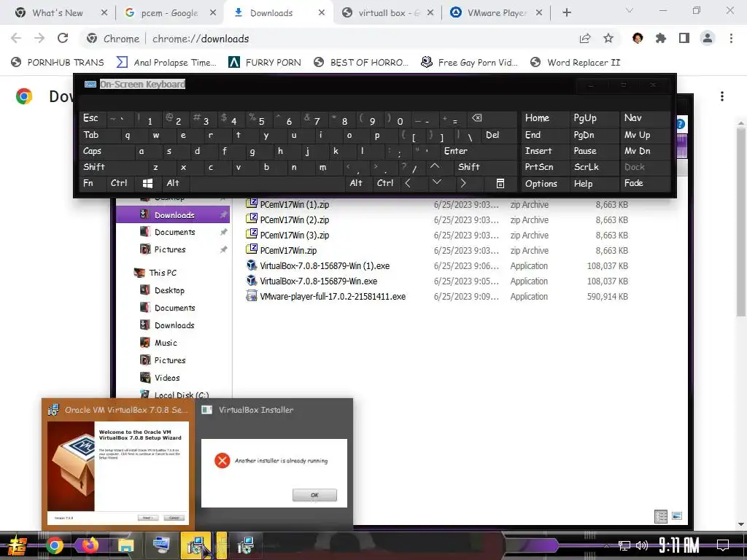747x560 pixels.
Task: Reload the Chrome page
Action: point(63,38)
